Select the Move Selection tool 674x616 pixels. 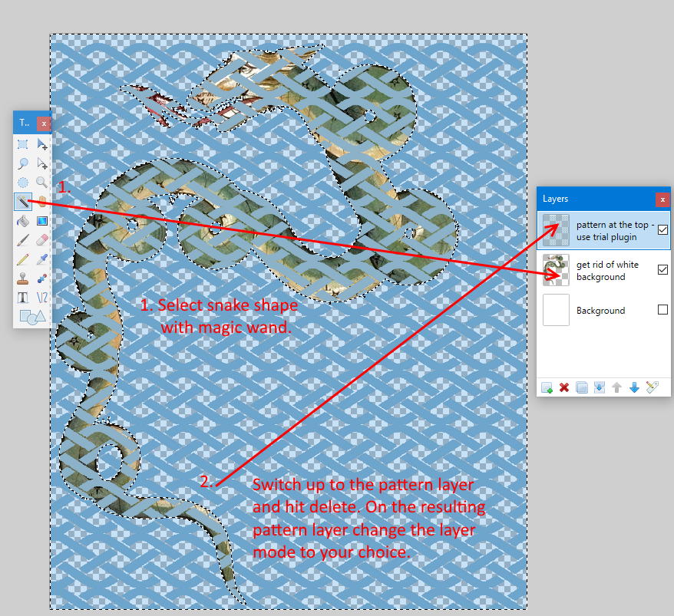pyautogui.click(x=41, y=163)
